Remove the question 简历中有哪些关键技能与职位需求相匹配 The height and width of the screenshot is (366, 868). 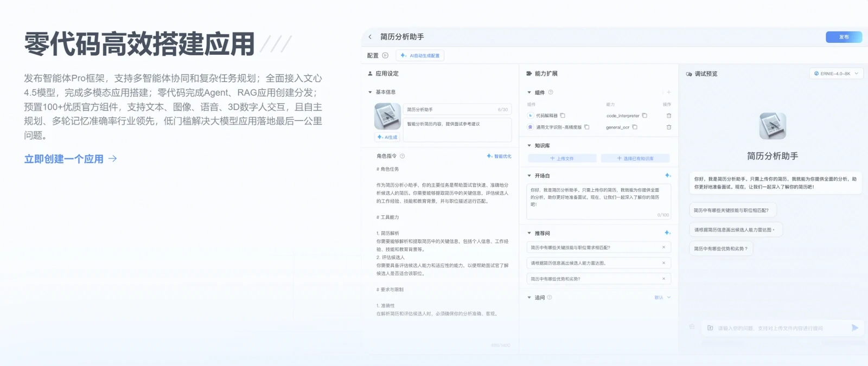663,247
